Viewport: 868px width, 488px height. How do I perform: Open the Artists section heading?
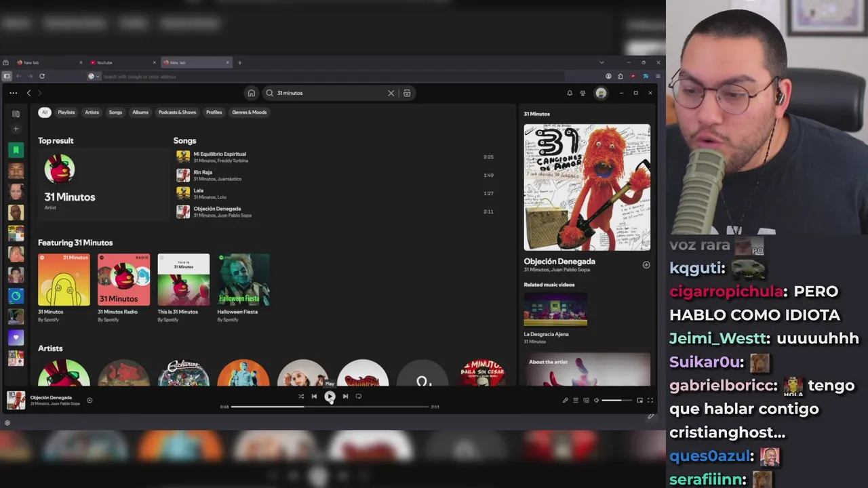point(50,348)
